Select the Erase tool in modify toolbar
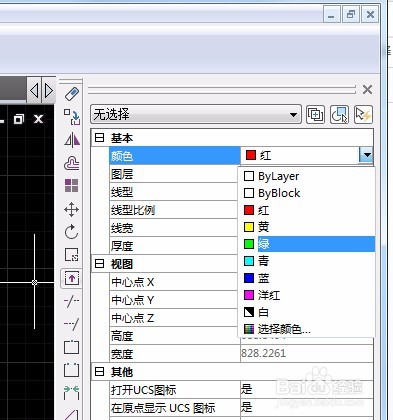Image resolution: width=393 pixels, height=420 pixels. click(72, 94)
